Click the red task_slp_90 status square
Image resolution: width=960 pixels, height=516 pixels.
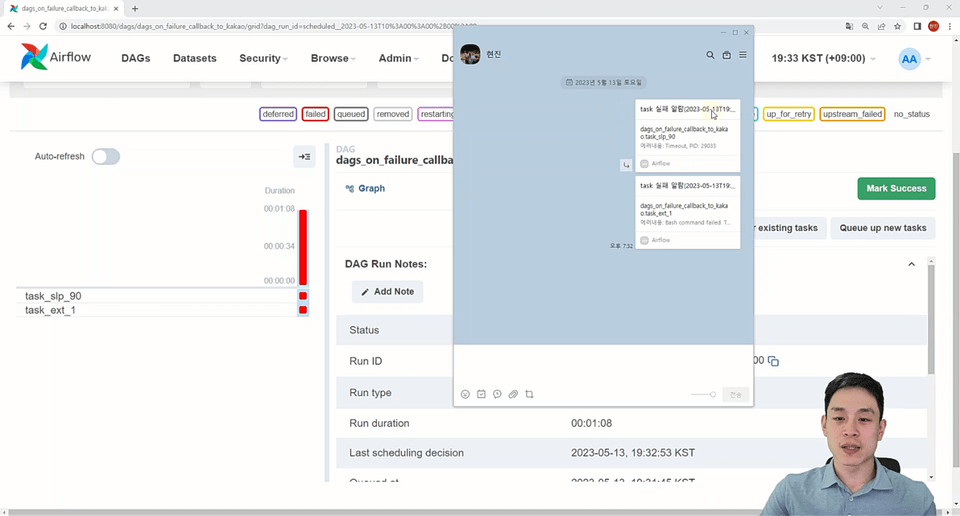pos(302,296)
